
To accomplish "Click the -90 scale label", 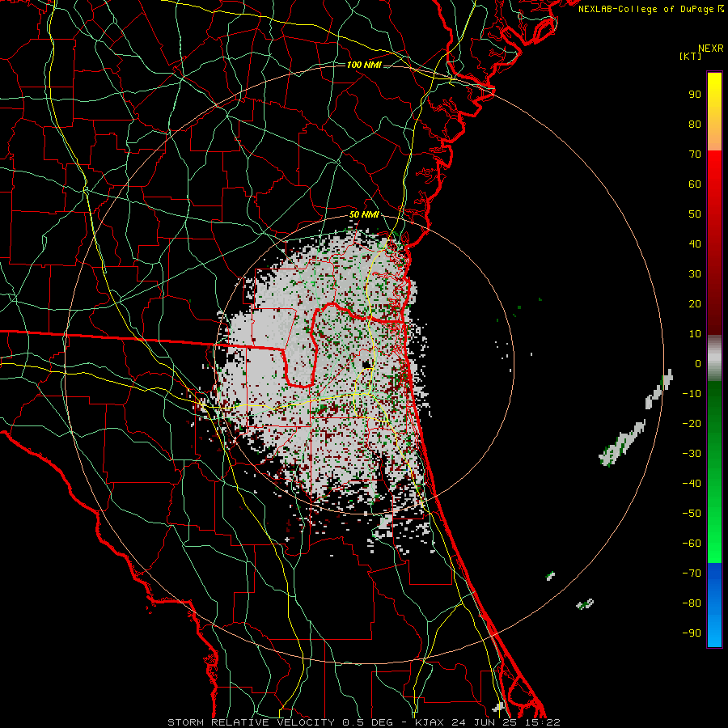I will pos(692,633).
